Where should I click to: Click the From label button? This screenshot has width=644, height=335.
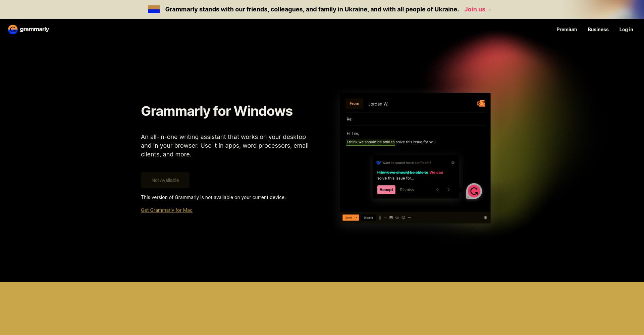[x=354, y=104]
